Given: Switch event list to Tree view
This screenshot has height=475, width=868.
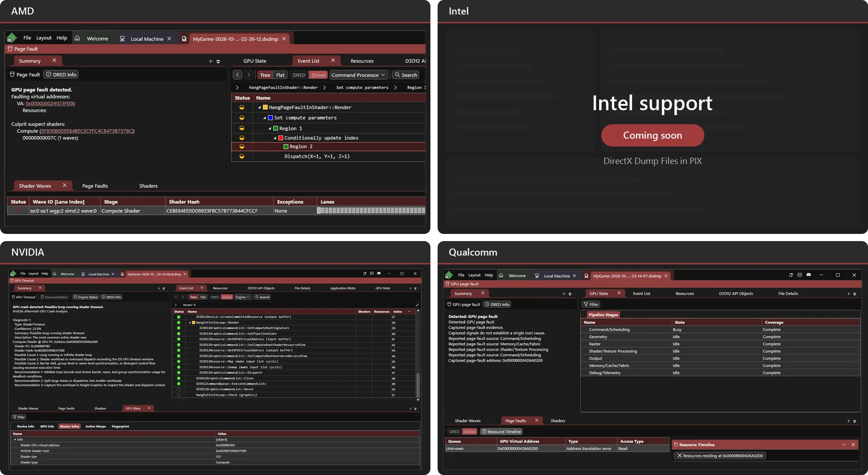Looking at the screenshot, I should [265, 75].
